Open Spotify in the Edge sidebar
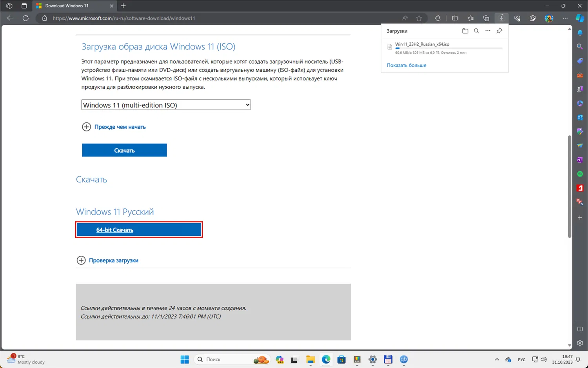This screenshot has width=588, height=368. [x=580, y=174]
